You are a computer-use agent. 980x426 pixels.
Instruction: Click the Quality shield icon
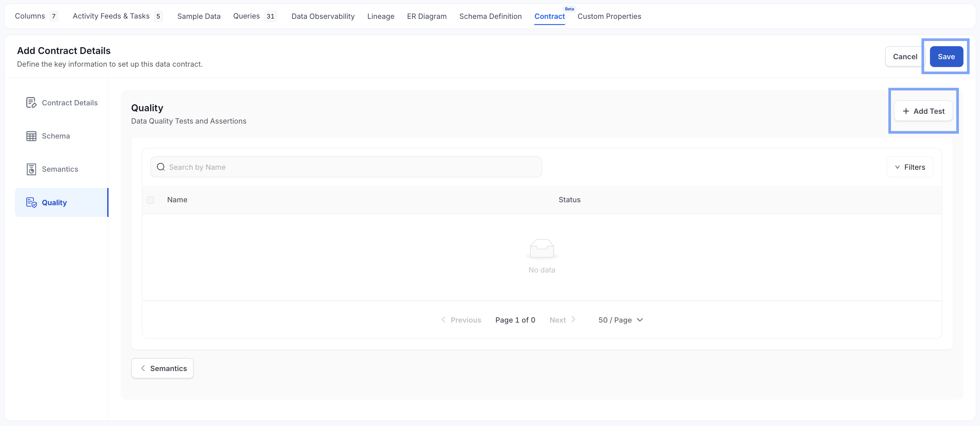coord(31,203)
